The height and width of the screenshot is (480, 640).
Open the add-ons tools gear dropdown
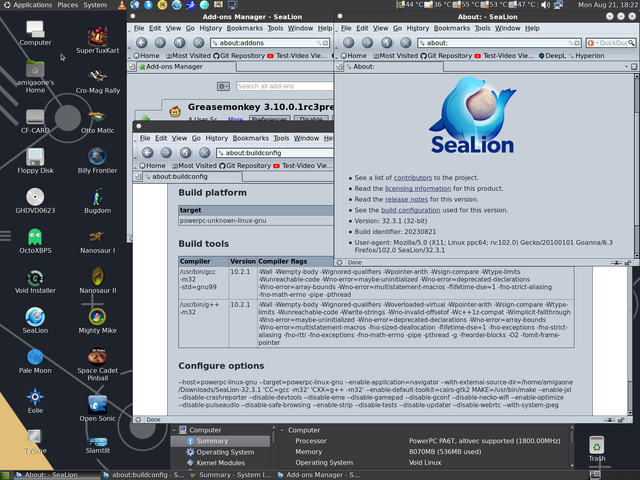[223, 86]
